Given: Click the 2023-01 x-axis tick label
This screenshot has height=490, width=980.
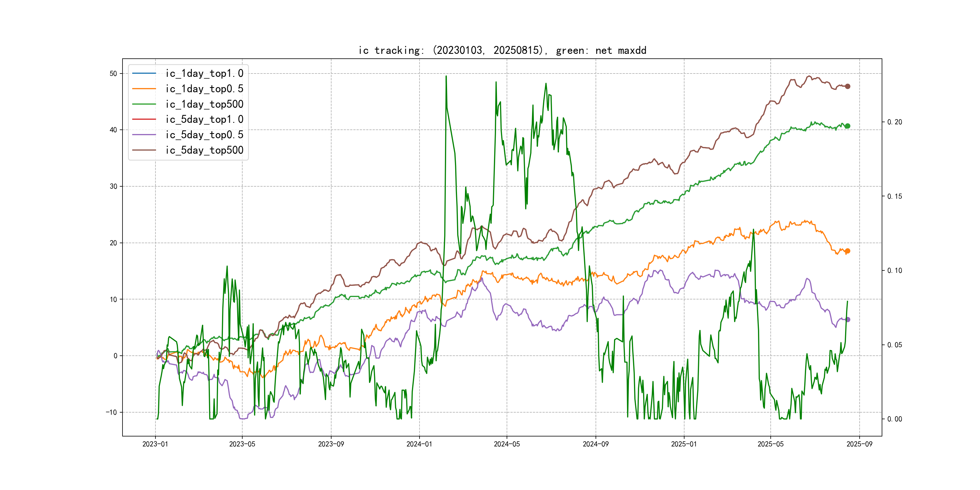Looking at the screenshot, I should [155, 444].
